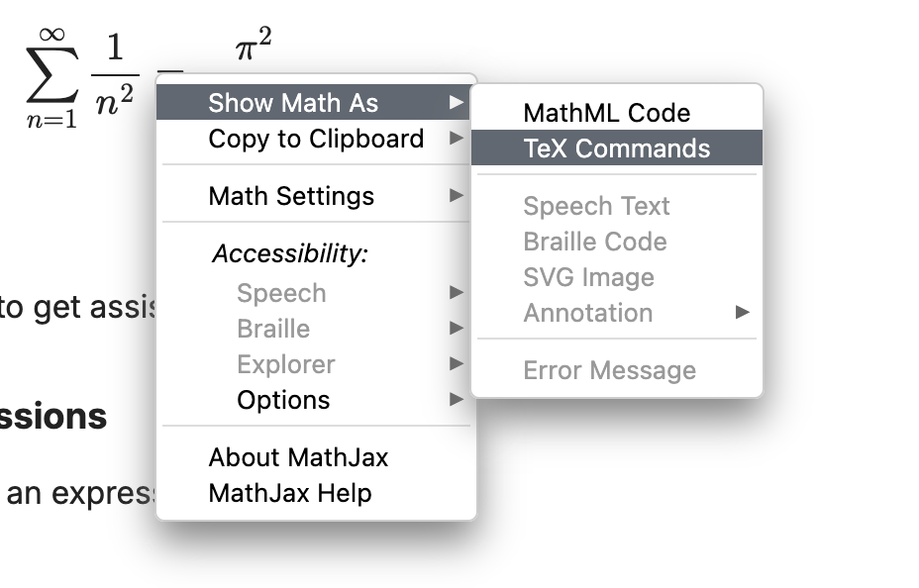Image resolution: width=919 pixels, height=588 pixels.
Task: Click TeX Commands in submenu
Action: tap(616, 148)
